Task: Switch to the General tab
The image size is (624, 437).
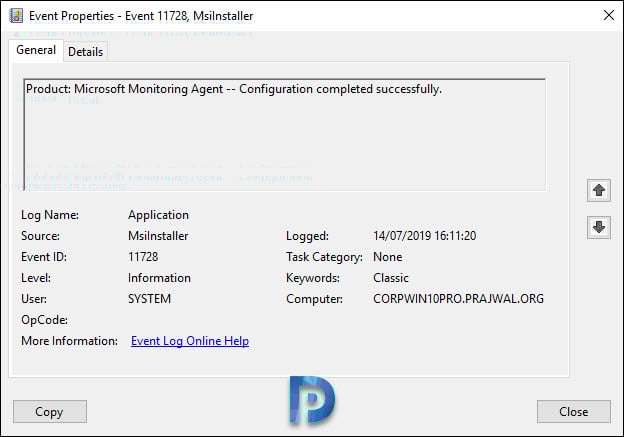Action: pyautogui.click(x=36, y=50)
